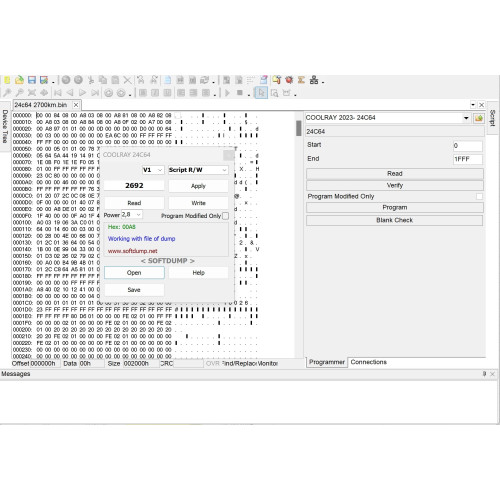Open the V1 version dropdown
This screenshot has width=500, height=500.
pyautogui.click(x=153, y=170)
